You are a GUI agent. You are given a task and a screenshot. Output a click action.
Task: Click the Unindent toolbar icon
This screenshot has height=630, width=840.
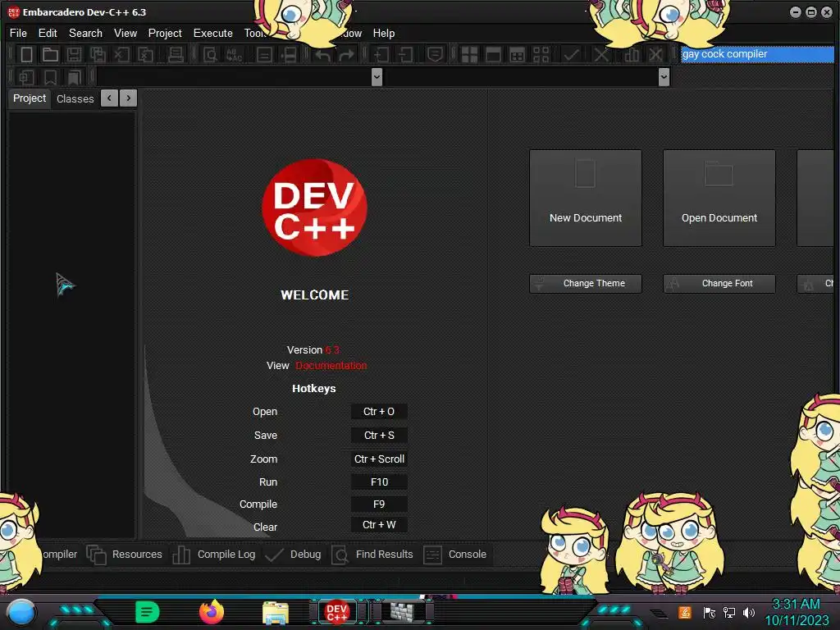coord(405,55)
